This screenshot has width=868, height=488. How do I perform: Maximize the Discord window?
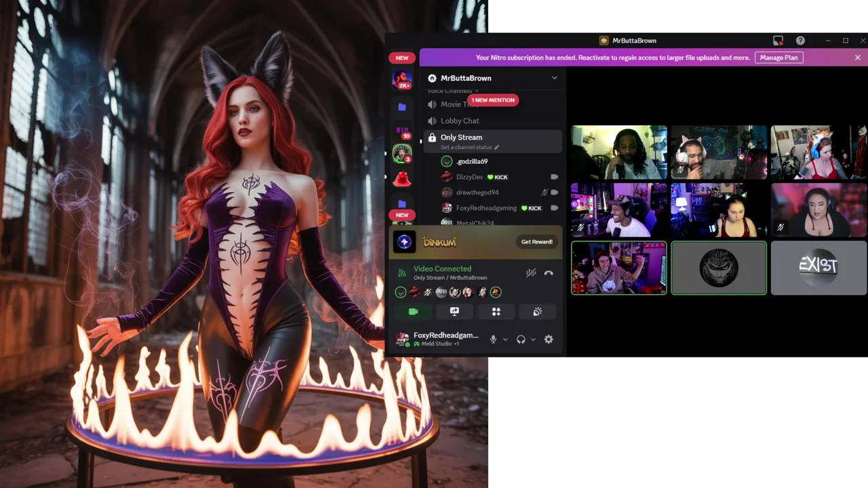[845, 41]
